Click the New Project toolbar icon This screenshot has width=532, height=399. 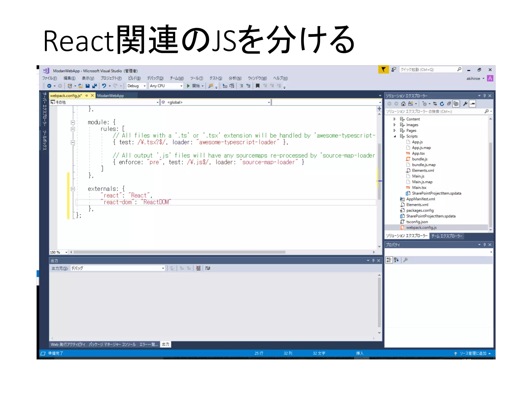[x=70, y=86]
